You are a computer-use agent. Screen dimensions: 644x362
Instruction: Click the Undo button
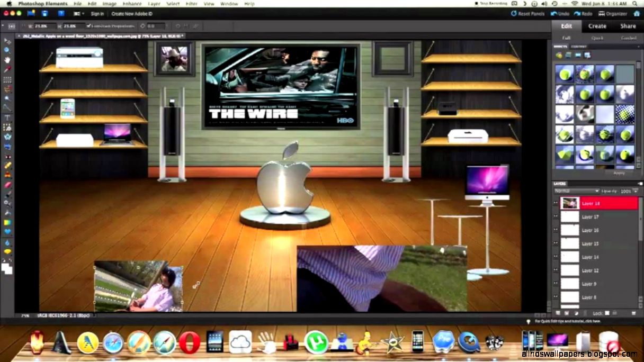[560, 14]
